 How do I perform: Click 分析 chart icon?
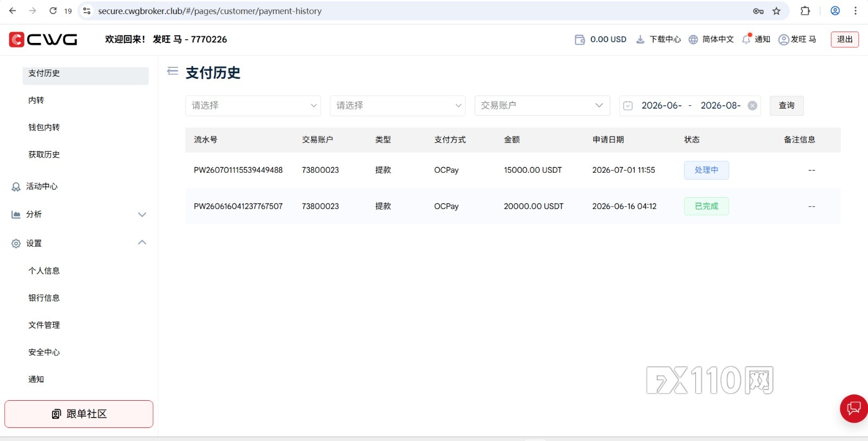click(x=16, y=215)
